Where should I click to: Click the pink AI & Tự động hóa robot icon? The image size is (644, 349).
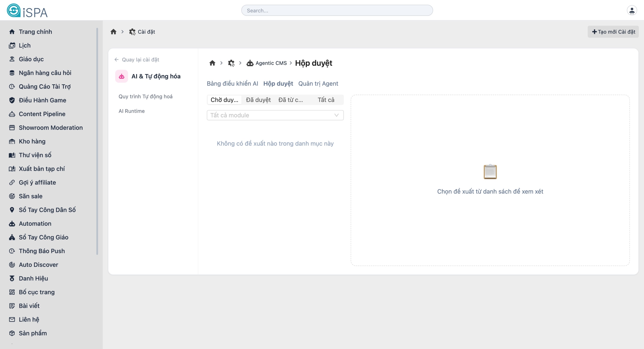coord(122,76)
